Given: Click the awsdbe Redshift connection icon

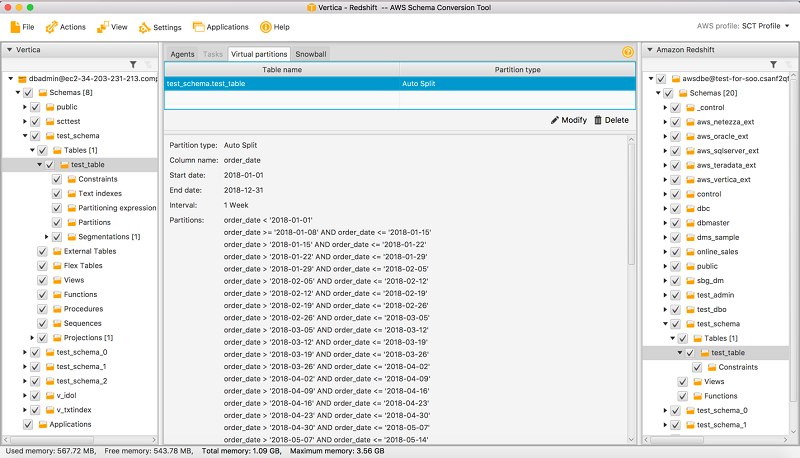Looking at the screenshot, I should [x=676, y=79].
